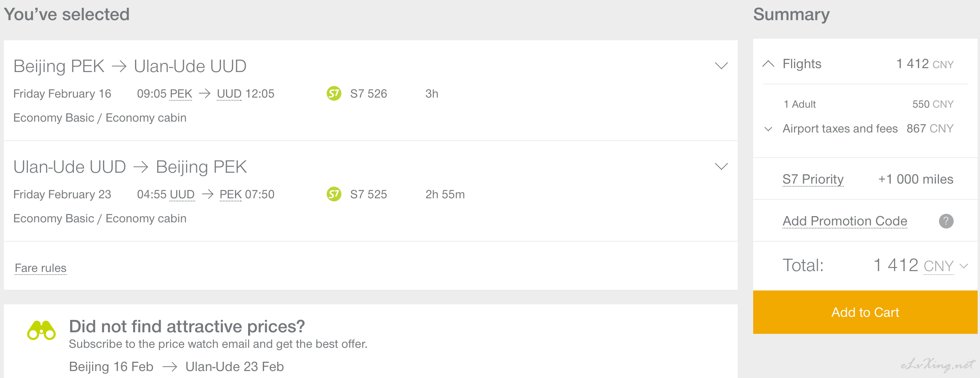Collapse the Flights price breakdown
The height and width of the screenshot is (378, 980).
pos(768,64)
